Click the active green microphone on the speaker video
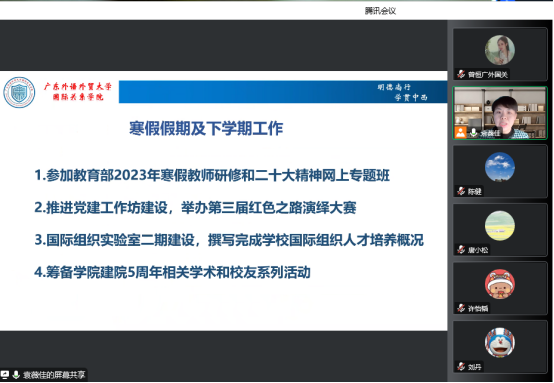554x383 pixels. coord(473,133)
